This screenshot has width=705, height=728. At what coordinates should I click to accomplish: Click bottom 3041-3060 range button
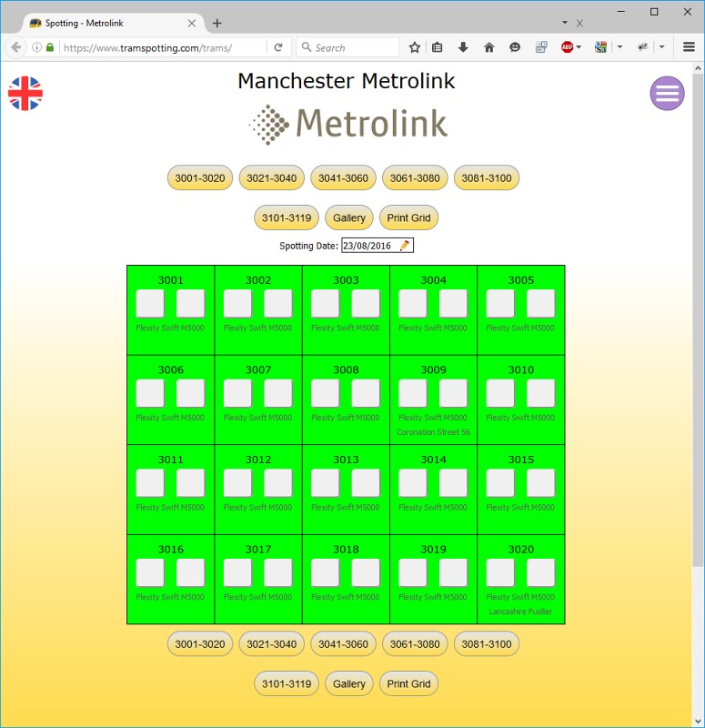pos(343,644)
